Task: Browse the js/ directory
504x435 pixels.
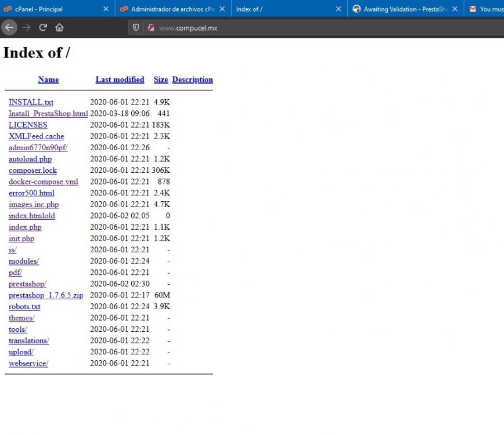Action: (13, 250)
